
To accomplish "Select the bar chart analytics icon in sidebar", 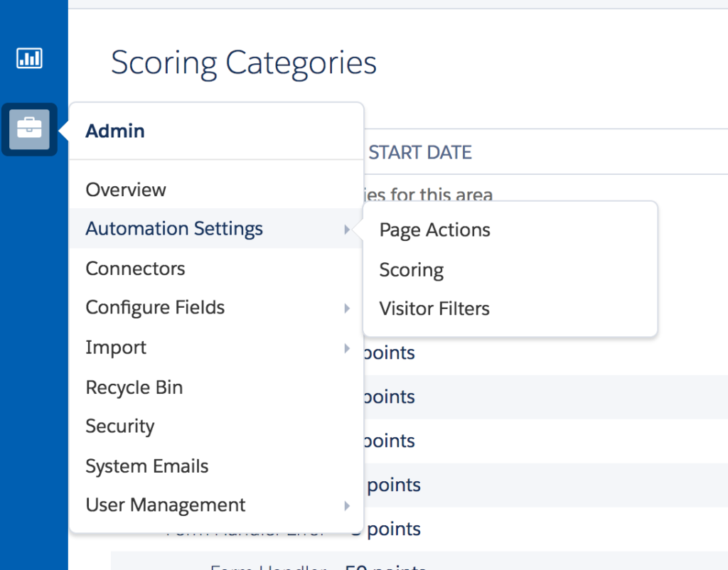I will 28,58.
